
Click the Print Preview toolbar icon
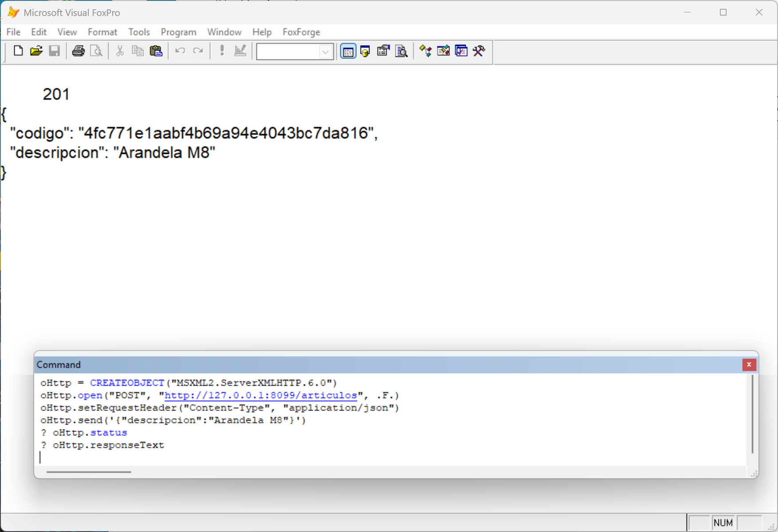pyautogui.click(x=96, y=51)
